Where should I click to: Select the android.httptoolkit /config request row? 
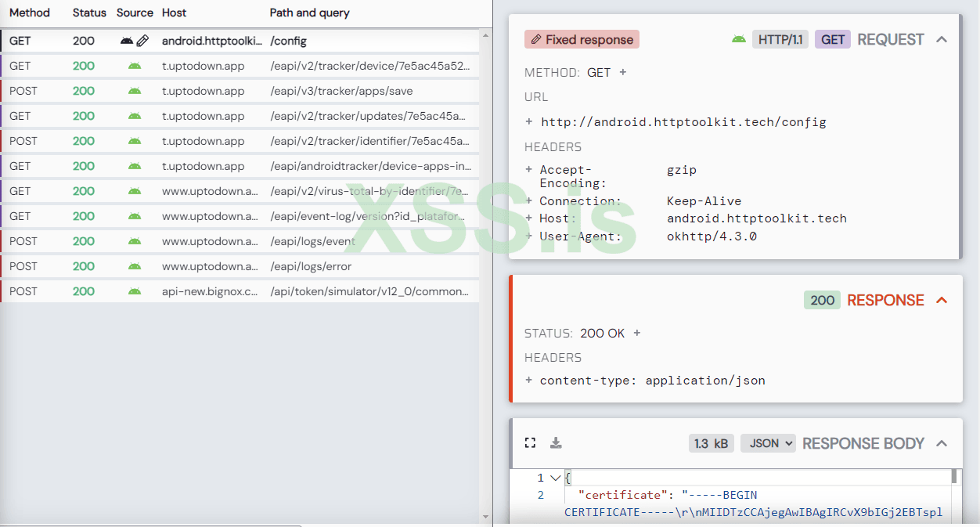pos(240,41)
